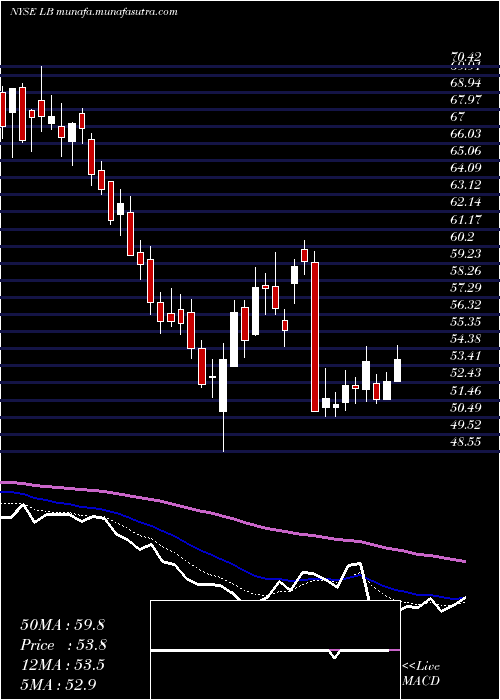The width and height of the screenshot is (500, 700).
Task: Select the 54.38 price axis label
Action: (x=466, y=338)
